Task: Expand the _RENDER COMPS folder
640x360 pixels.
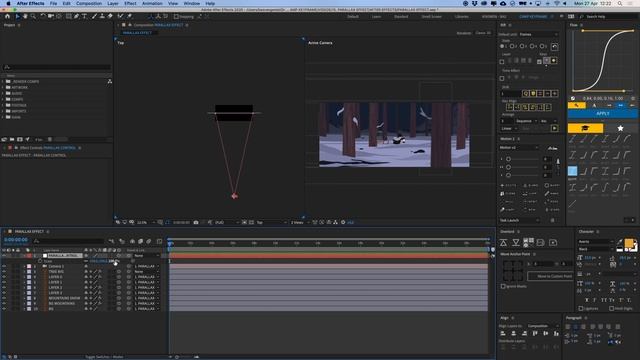Action: (3, 82)
